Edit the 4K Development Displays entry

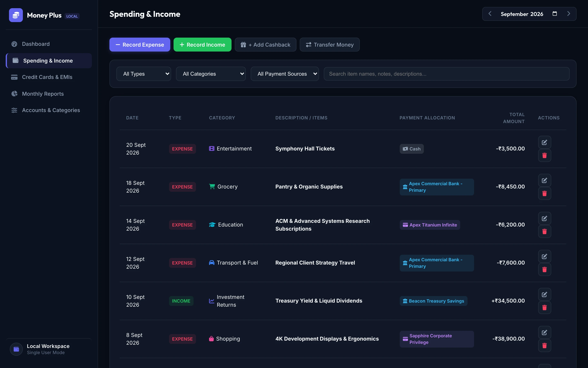pos(544,332)
